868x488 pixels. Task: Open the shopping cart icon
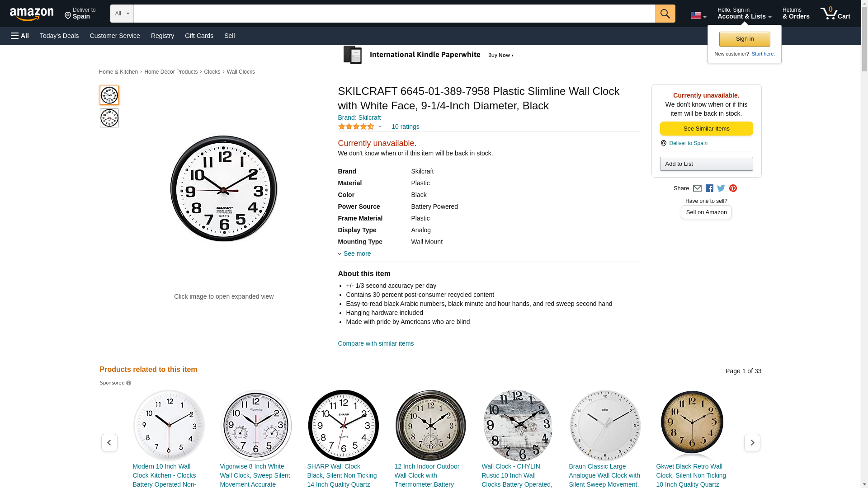pyautogui.click(x=835, y=14)
